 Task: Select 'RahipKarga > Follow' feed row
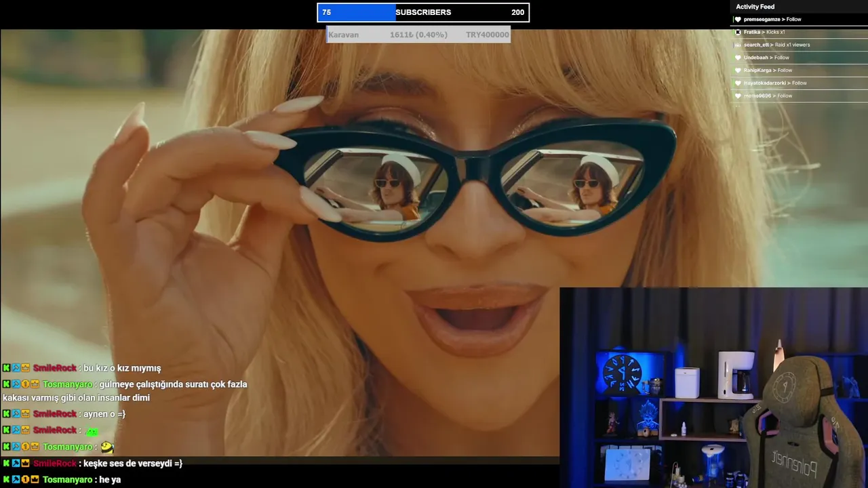pos(799,70)
